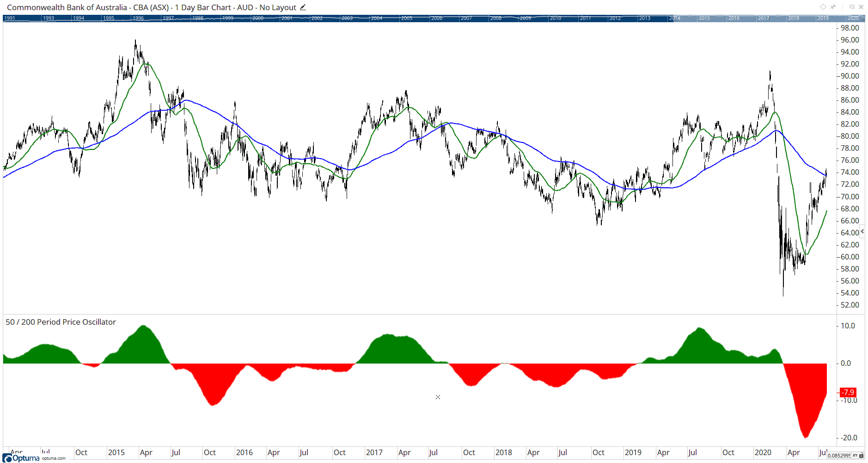Click the red -7.9 oscillator value label
The height and width of the screenshot is (463, 868).
pyautogui.click(x=848, y=392)
